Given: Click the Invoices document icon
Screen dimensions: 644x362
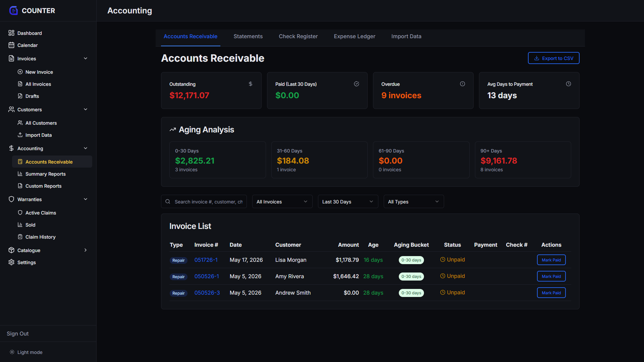Looking at the screenshot, I should tap(11, 58).
